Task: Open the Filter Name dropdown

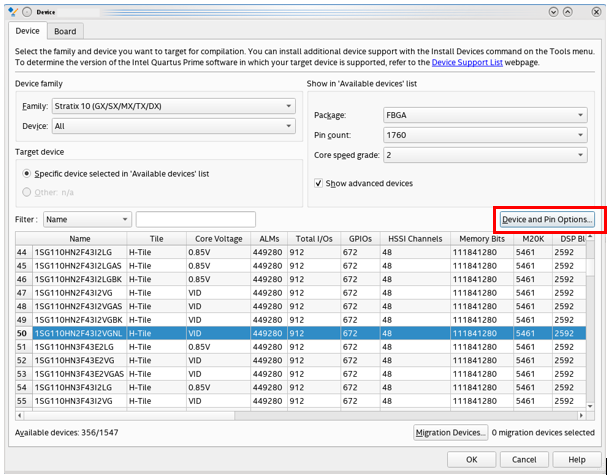Action: tap(87, 219)
